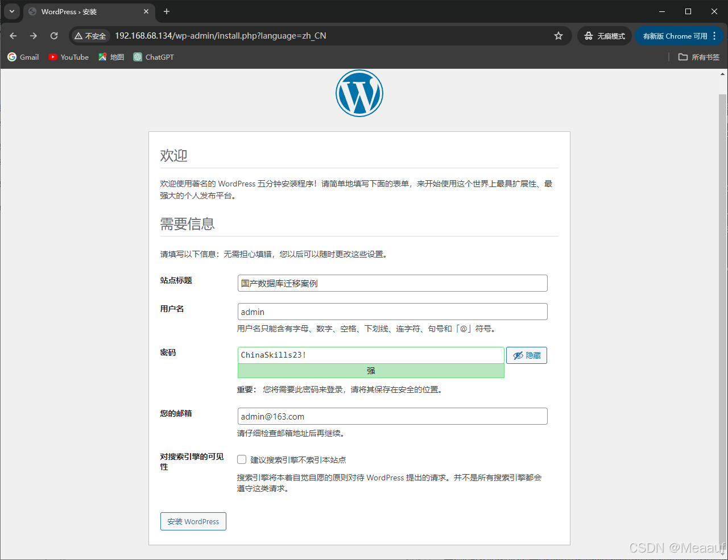Viewport: 728px width, 560px height.
Task: Click the 站点标题 input field
Action: (392, 283)
